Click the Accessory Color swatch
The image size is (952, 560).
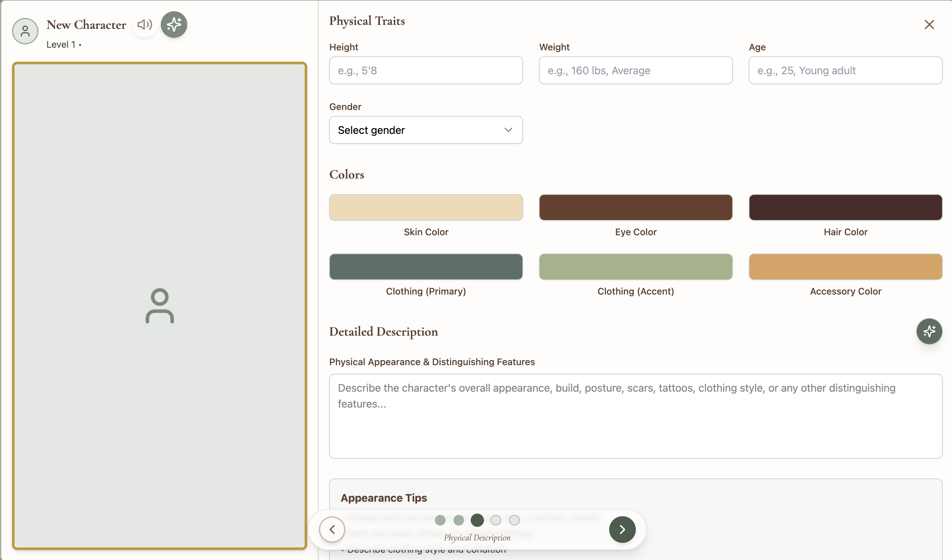(845, 267)
